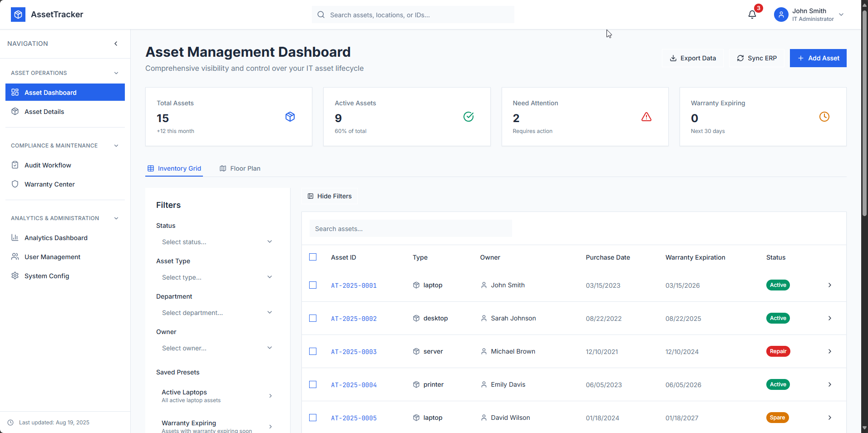Viewport: 868px width, 433px height.
Task: Click the Search assets table field
Action: (x=411, y=229)
